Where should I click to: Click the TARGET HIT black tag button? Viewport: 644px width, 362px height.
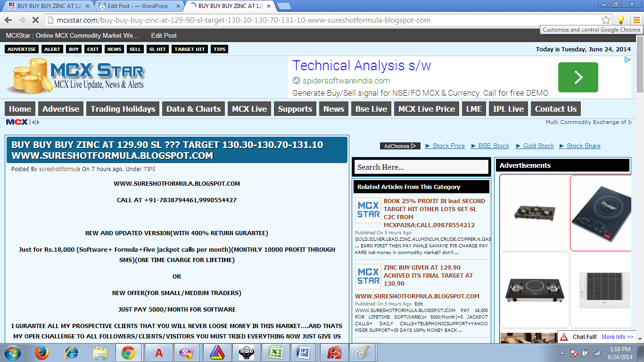(x=190, y=49)
